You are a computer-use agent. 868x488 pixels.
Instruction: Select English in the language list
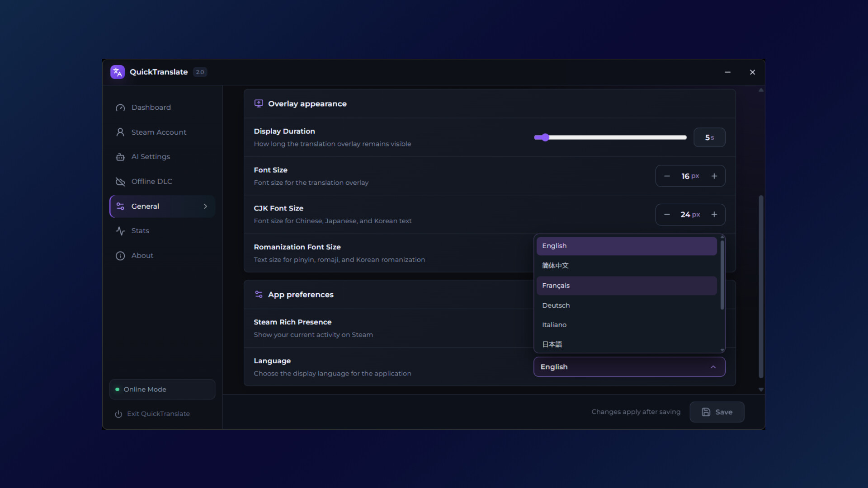(627, 246)
